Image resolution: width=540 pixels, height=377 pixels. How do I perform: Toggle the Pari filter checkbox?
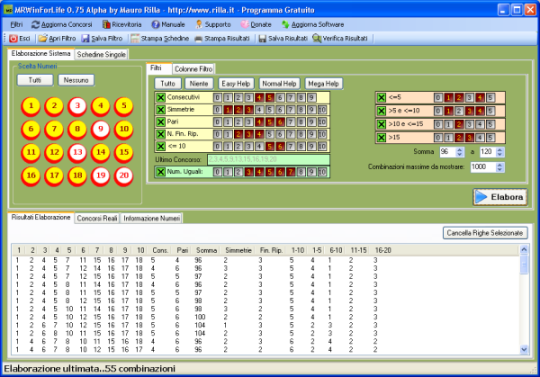point(160,122)
